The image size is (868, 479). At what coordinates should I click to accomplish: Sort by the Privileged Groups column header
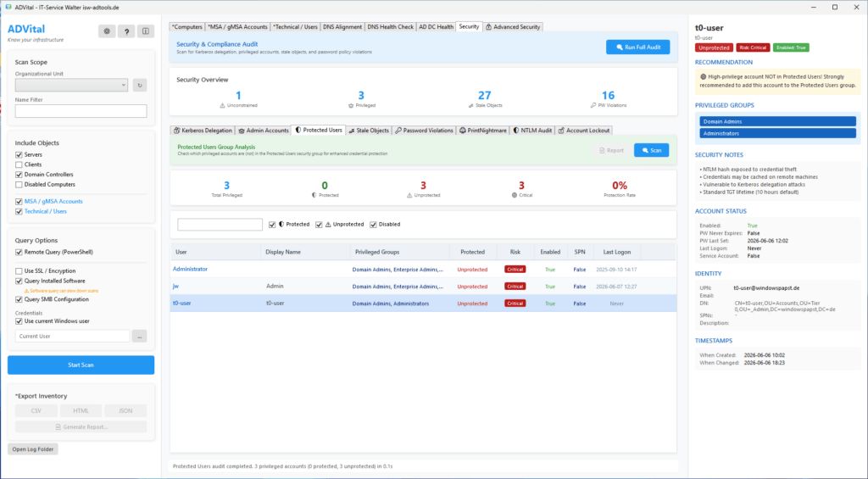pos(400,252)
